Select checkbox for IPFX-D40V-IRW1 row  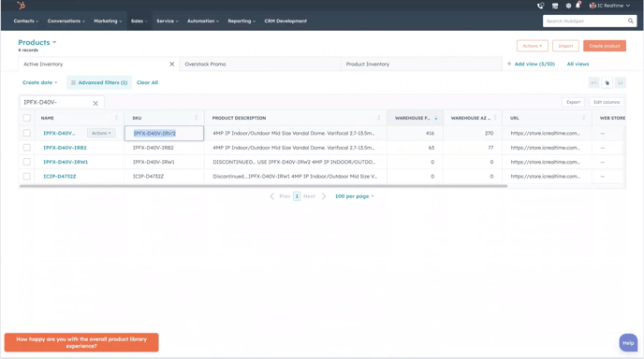coord(27,162)
